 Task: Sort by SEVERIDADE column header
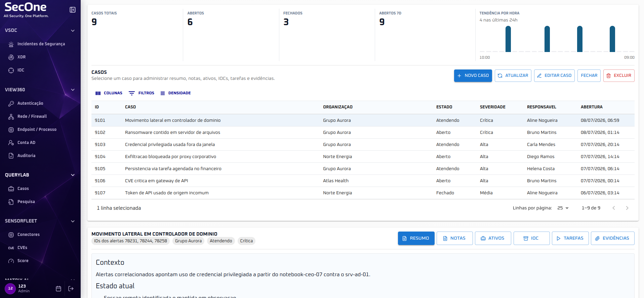pos(492,107)
